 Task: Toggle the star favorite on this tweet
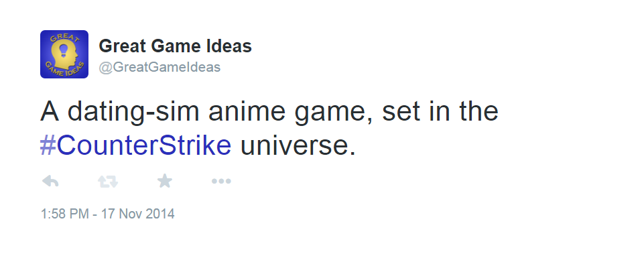tap(165, 181)
